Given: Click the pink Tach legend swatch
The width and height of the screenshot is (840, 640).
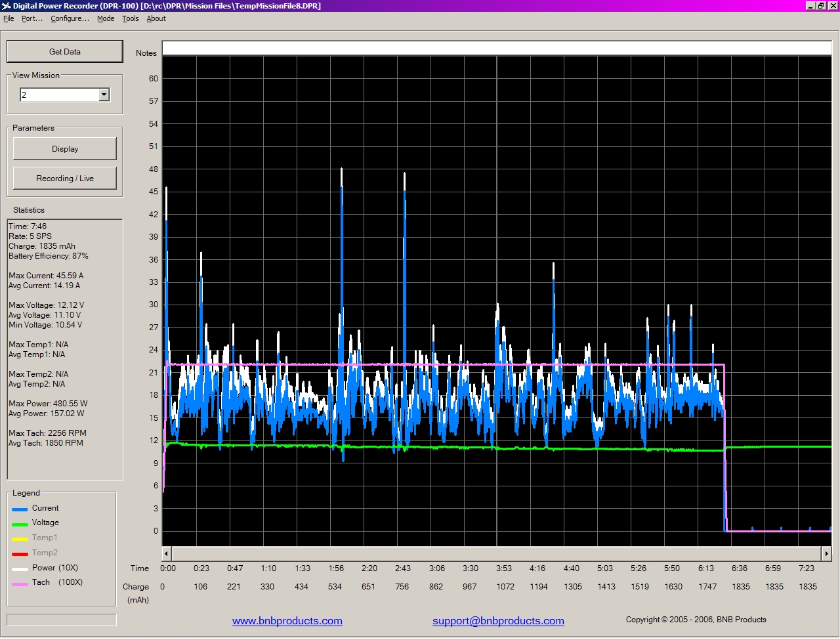Looking at the screenshot, I should tap(20, 584).
